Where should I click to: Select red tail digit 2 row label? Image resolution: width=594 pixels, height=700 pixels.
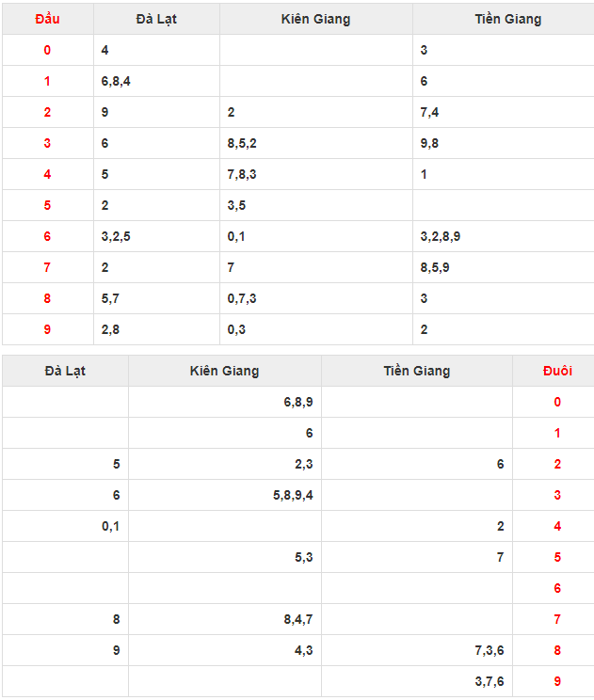(x=556, y=464)
